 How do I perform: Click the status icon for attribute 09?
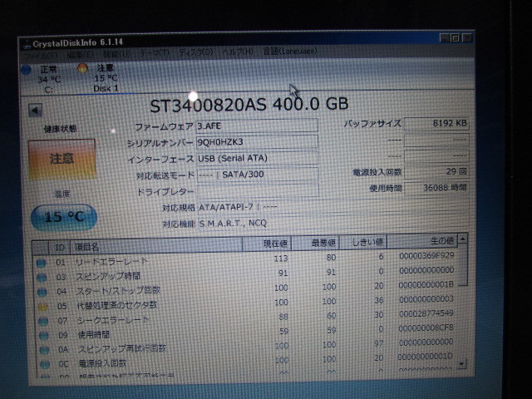[44, 336]
